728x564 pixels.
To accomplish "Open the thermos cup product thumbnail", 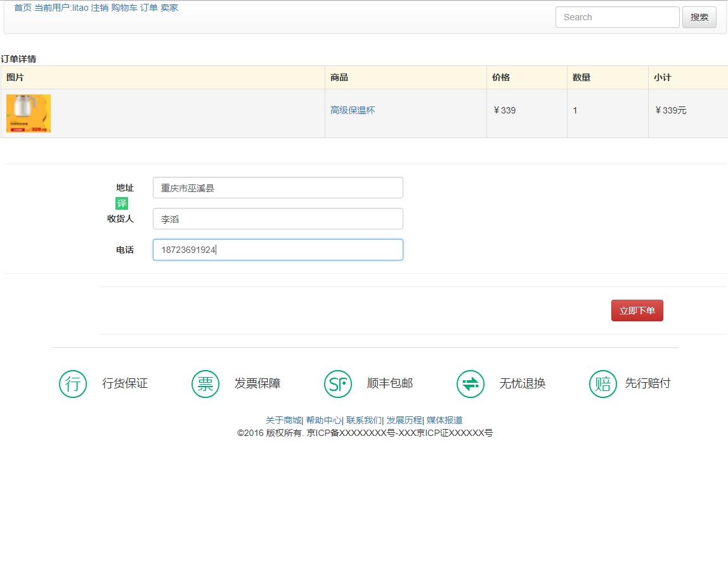I will click(29, 113).
